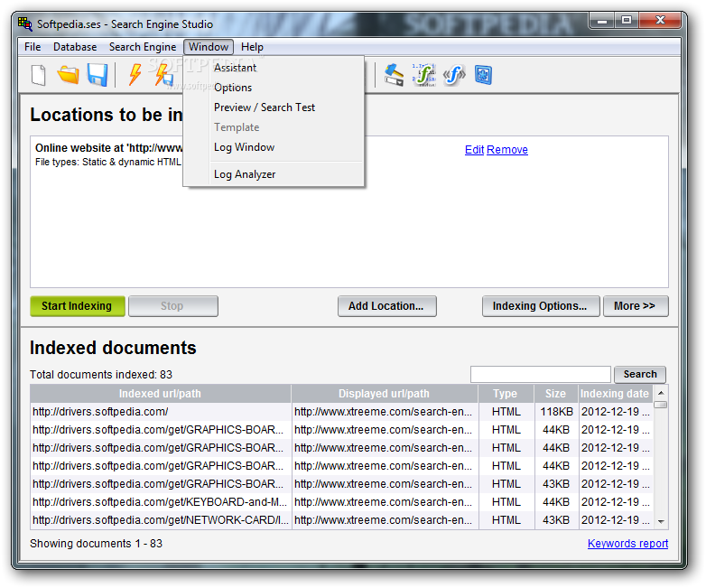Select the http://drivers.softpedia.com/ row
This screenshot has width=706, height=588.
point(342,412)
